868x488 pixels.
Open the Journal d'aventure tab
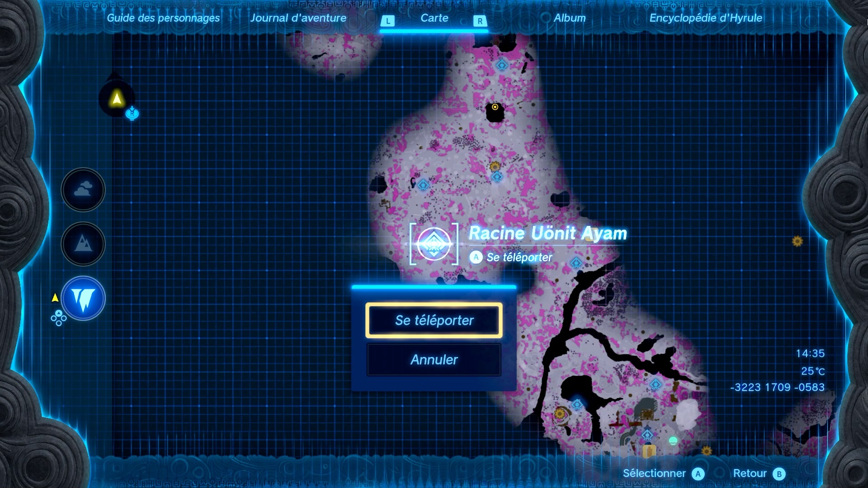click(x=298, y=18)
